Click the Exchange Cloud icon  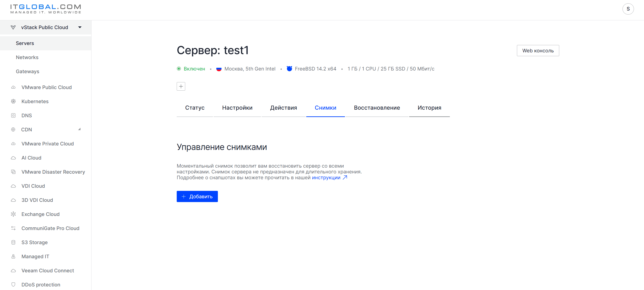[x=13, y=214]
